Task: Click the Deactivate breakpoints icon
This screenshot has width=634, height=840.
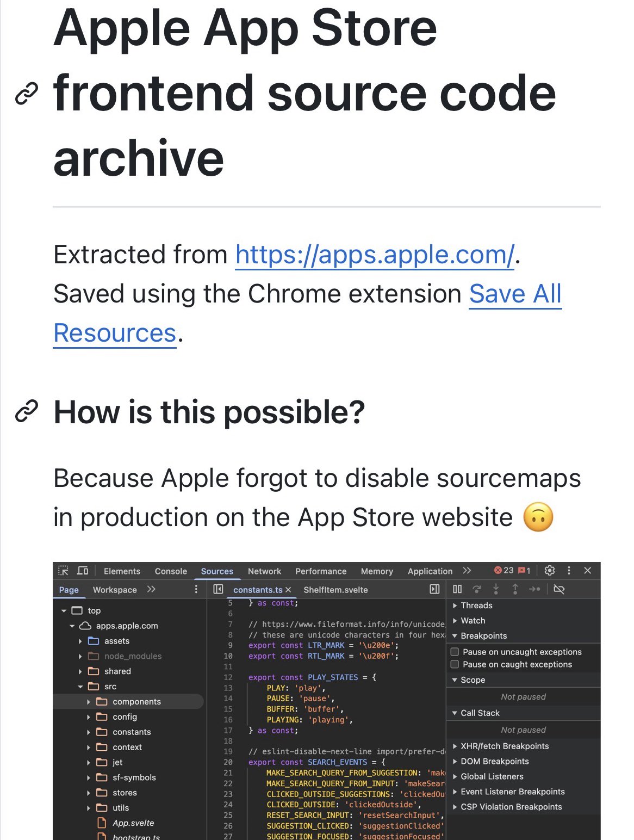Action: coord(559,589)
